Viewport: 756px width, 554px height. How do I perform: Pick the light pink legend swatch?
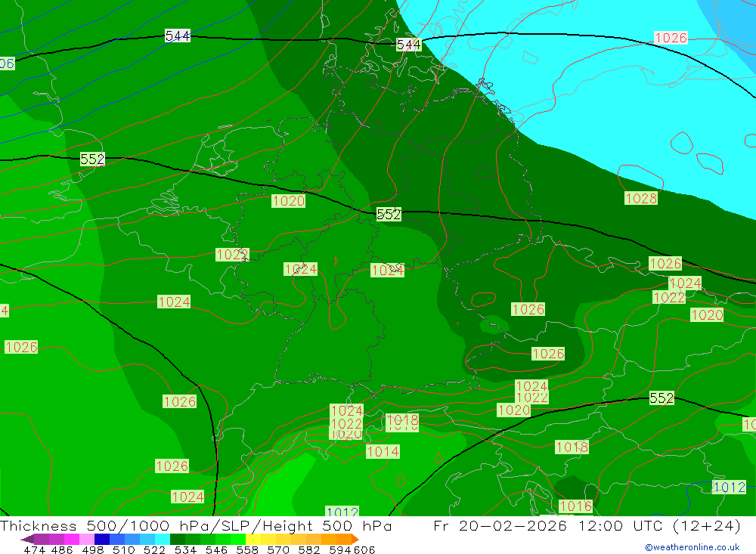click(x=86, y=539)
